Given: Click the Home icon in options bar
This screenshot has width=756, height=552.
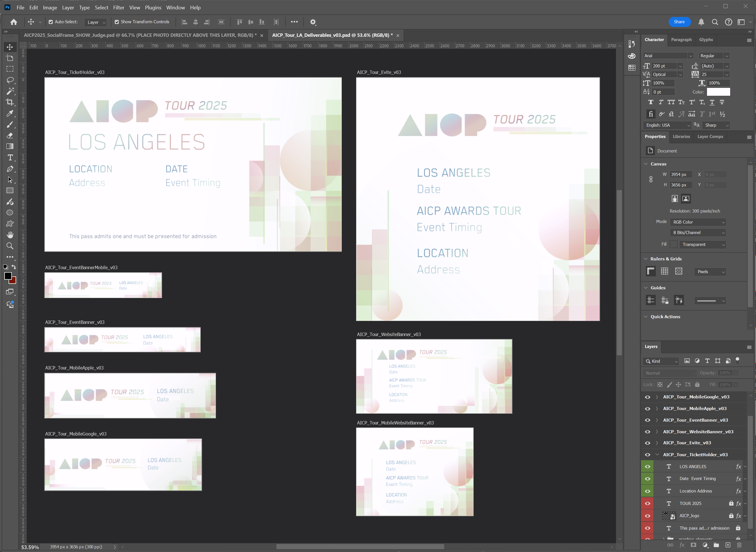Looking at the screenshot, I should click(14, 22).
